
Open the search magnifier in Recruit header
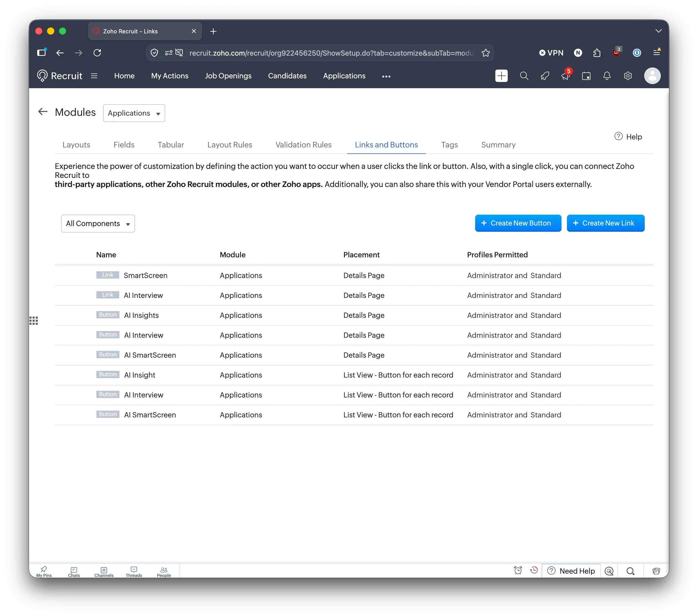coord(524,76)
